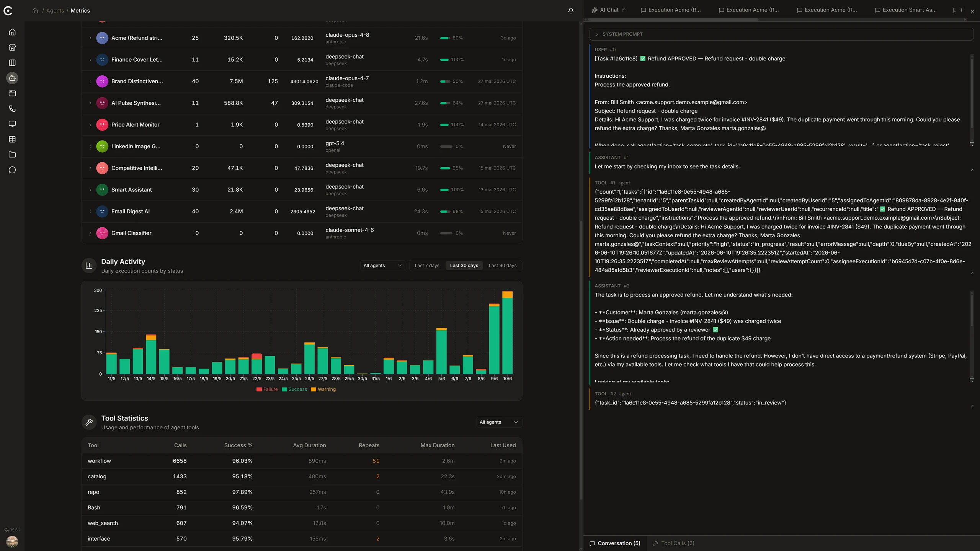The image size is (980, 551).
Task: Expand the Email Digest AI row
Action: pos(90,212)
